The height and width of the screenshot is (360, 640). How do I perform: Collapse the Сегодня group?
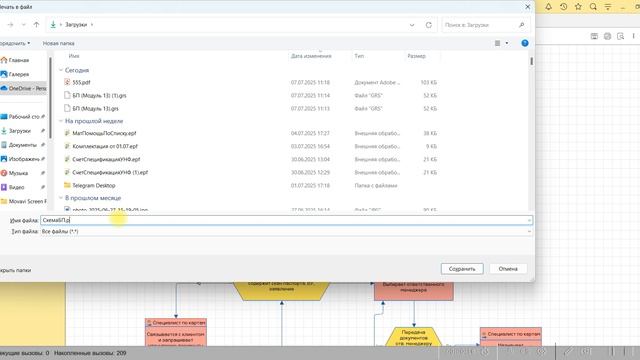coord(61,70)
